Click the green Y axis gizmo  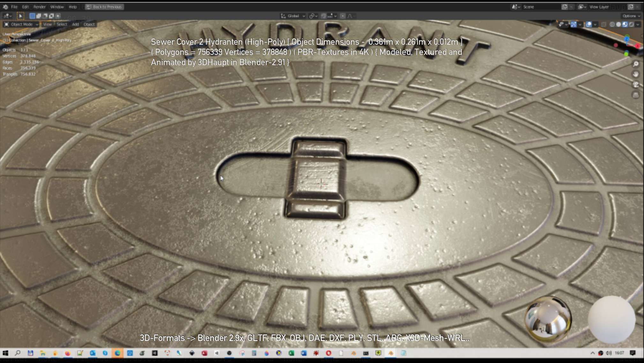click(x=626, y=54)
